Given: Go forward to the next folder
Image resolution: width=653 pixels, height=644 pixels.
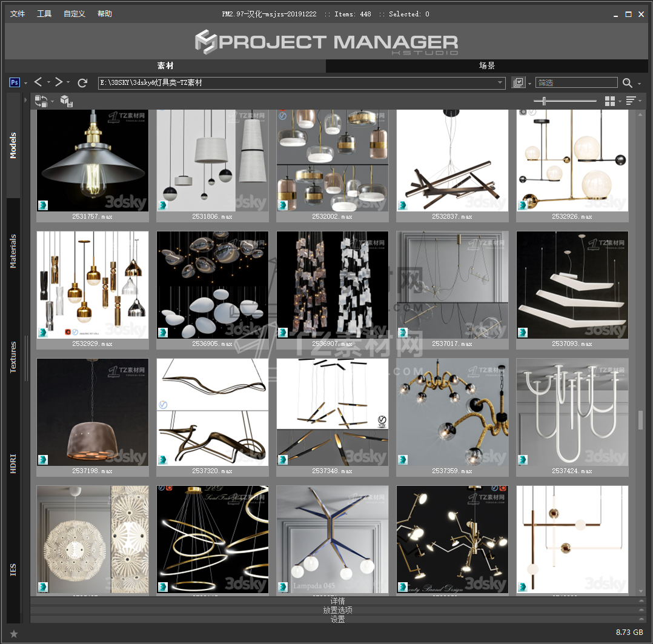Looking at the screenshot, I should point(59,82).
